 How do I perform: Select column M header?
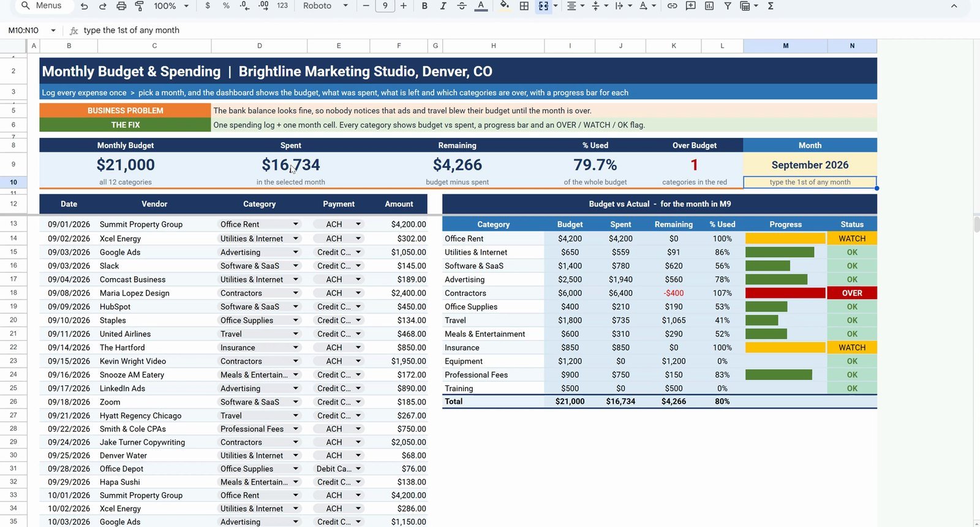click(785, 46)
